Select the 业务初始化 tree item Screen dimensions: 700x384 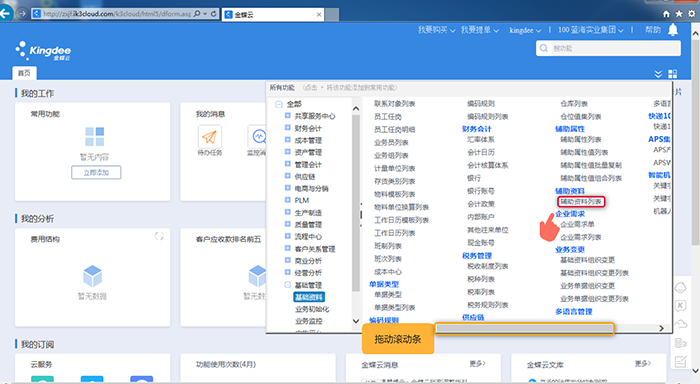point(312,309)
